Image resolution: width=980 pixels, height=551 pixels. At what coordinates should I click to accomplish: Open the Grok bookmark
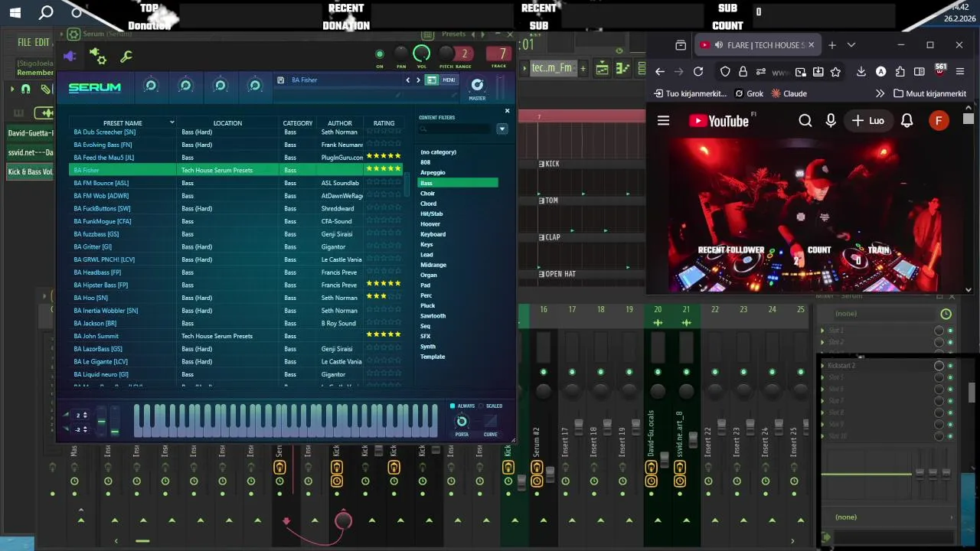pyautogui.click(x=749, y=93)
